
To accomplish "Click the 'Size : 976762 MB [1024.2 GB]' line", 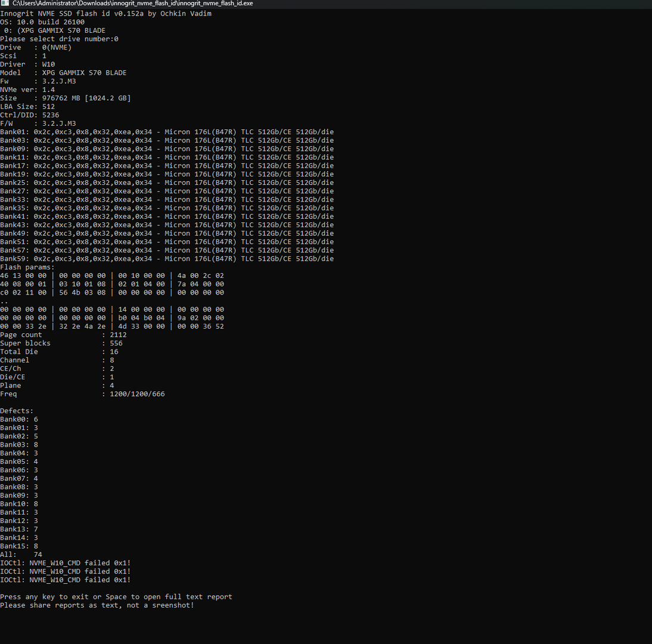I will pos(66,98).
